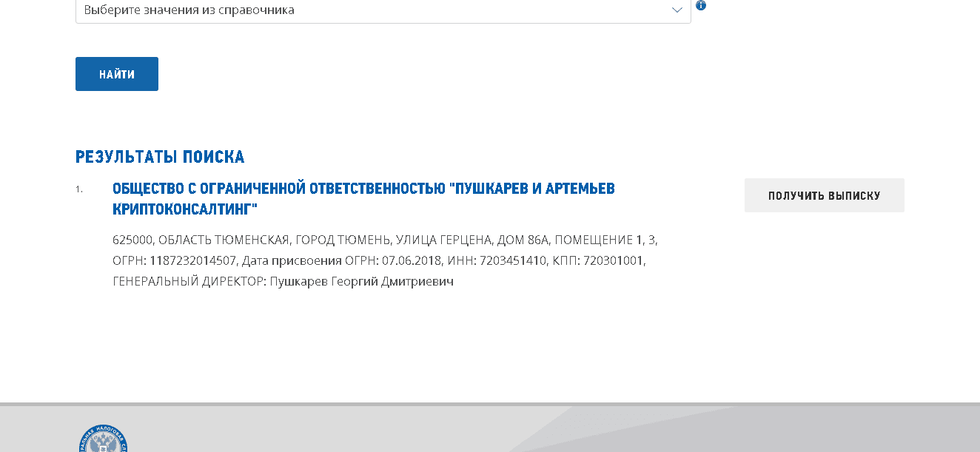Click the information badge next to the search field
The width and height of the screenshot is (980, 452).
coord(702,6)
